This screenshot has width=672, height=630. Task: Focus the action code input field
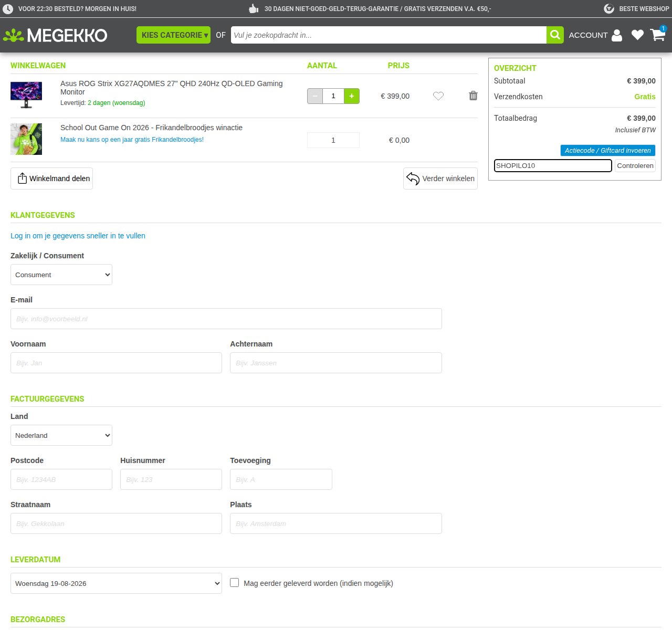tap(553, 166)
